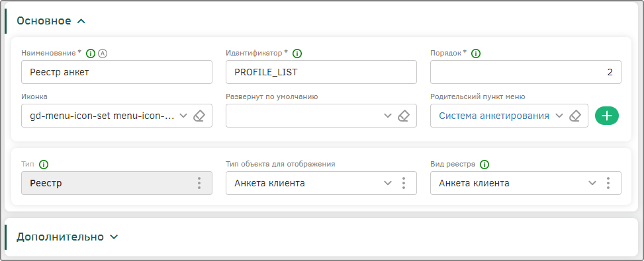The width and height of the screenshot is (644, 261).
Task: Open Вид реестра dropdown arrow
Action: (592, 183)
